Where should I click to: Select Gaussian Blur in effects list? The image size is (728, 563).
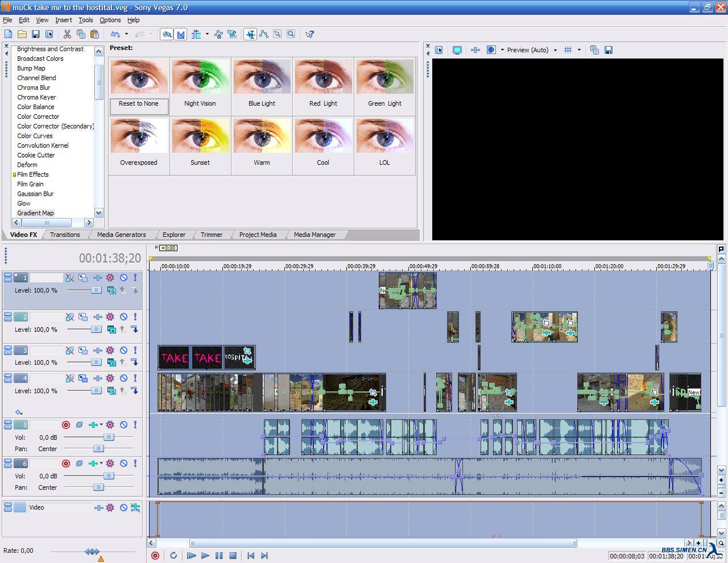click(35, 194)
